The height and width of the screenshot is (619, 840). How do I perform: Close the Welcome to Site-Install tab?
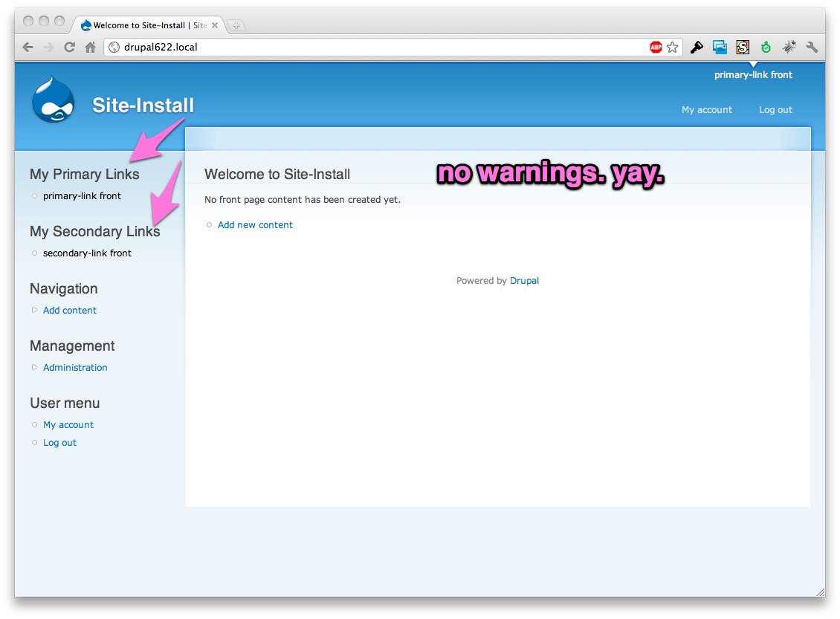click(x=215, y=25)
